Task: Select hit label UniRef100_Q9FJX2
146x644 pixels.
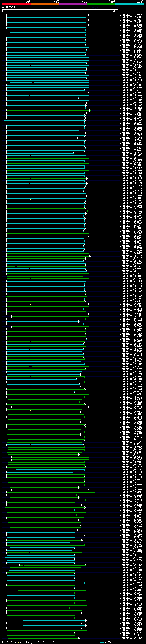Action: (x=131, y=85)
